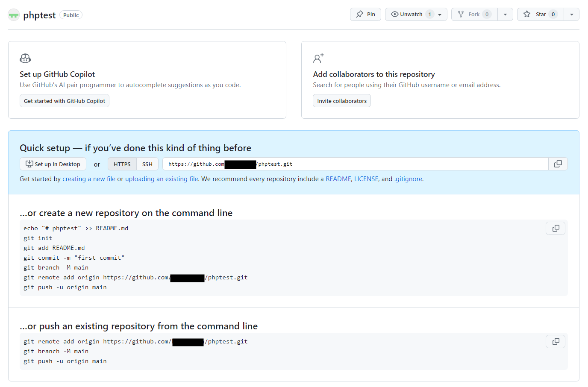The width and height of the screenshot is (588, 387).
Task: Follow the README link
Action: [x=338, y=179]
